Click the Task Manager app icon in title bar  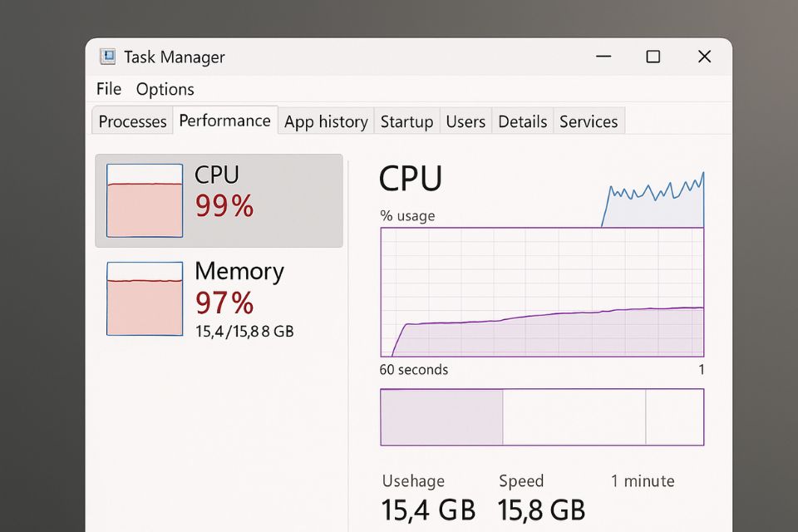click(x=107, y=57)
